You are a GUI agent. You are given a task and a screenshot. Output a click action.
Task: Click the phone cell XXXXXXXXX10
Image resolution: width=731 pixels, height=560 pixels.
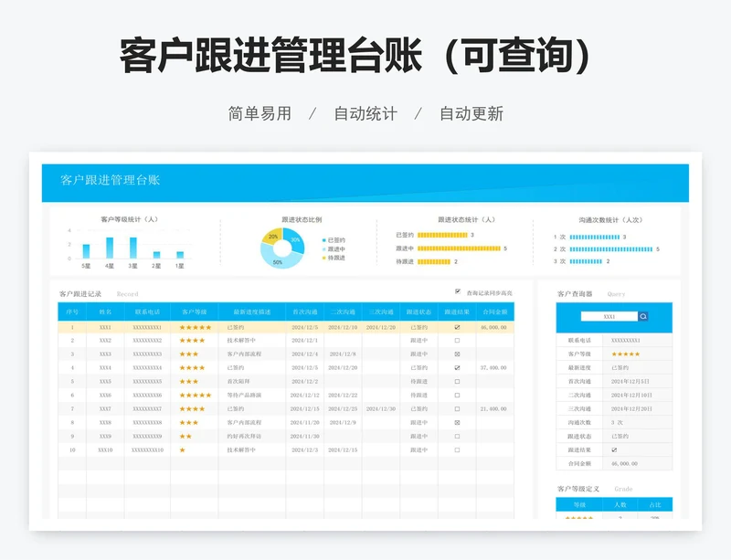click(147, 450)
